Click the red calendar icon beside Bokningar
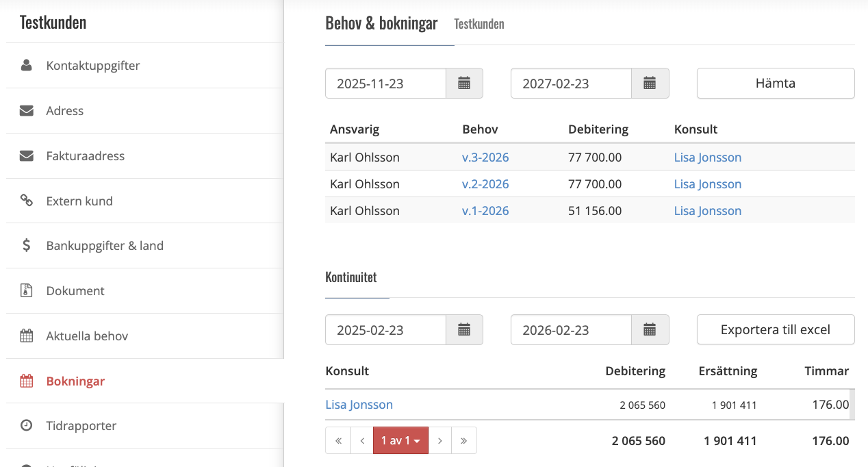868x467 pixels. [27, 381]
